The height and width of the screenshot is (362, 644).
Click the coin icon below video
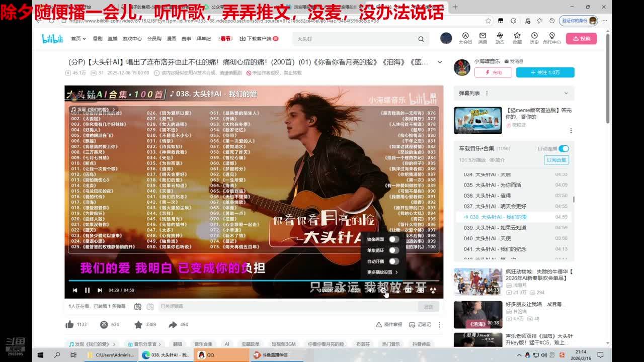point(104,325)
